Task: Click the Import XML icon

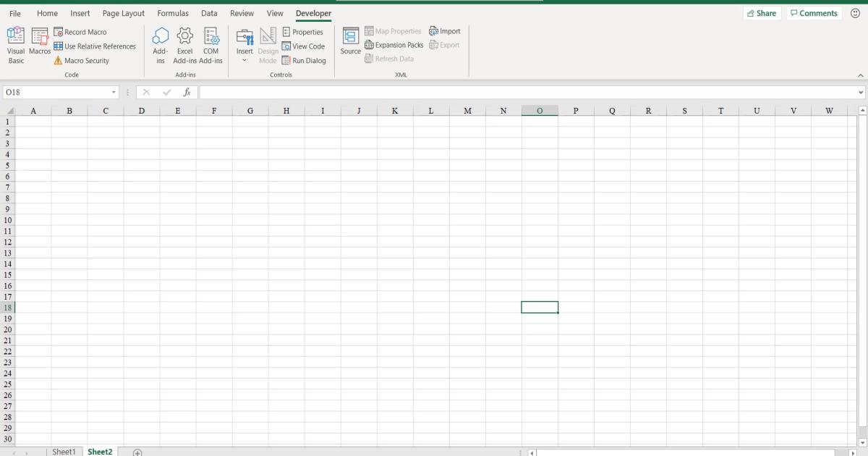Action: (445, 31)
